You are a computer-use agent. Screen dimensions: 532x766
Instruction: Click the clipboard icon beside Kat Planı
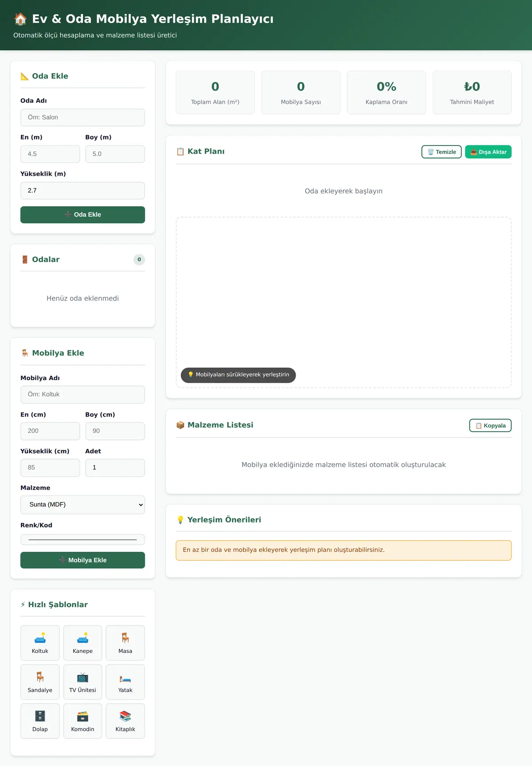coord(180,152)
